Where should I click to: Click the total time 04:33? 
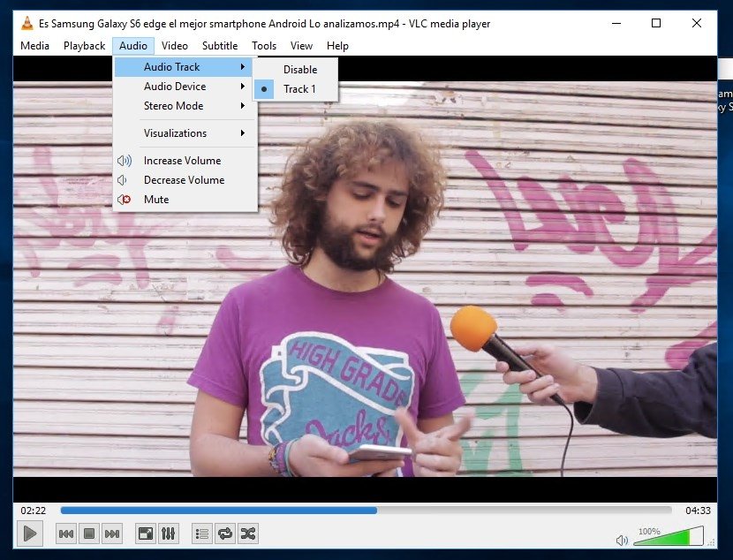point(698,511)
